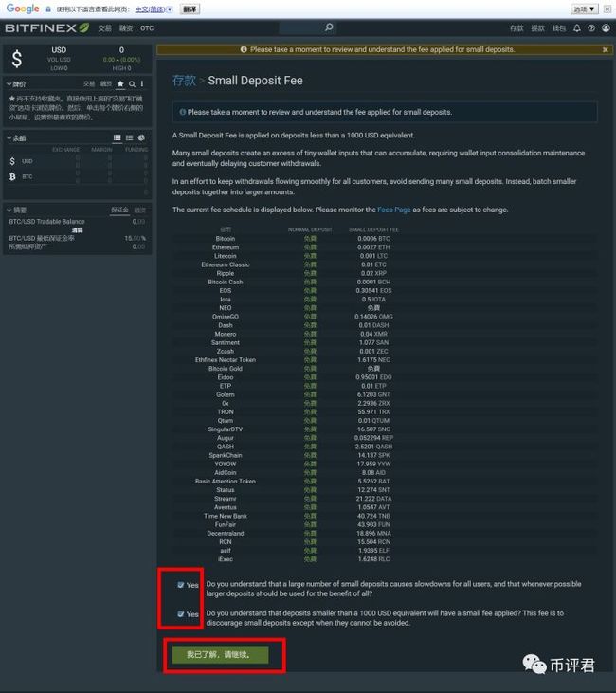Open the 存款 deposit nav item

coord(516,28)
